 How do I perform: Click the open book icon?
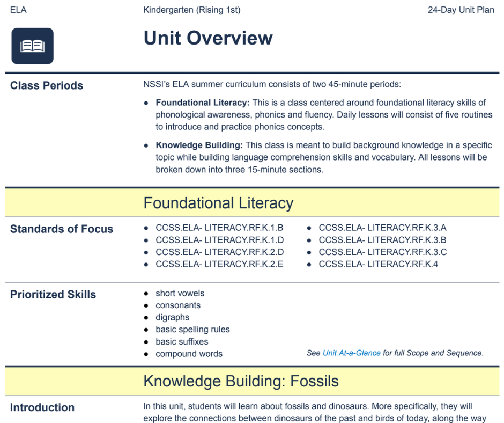coord(32,46)
